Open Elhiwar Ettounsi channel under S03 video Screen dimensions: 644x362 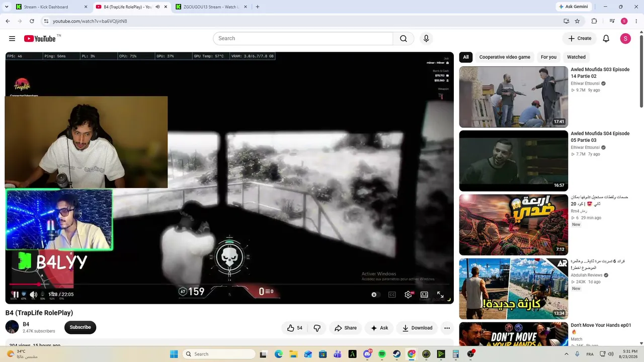585,83
